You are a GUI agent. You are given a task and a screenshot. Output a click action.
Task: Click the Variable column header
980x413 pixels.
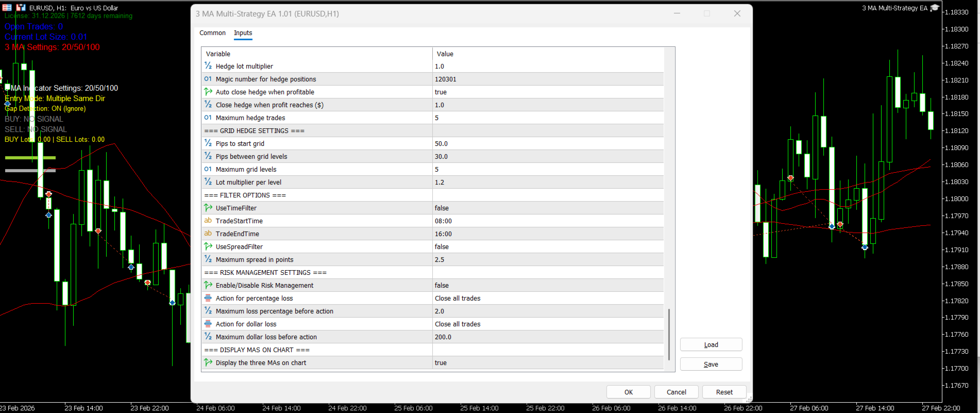point(317,54)
